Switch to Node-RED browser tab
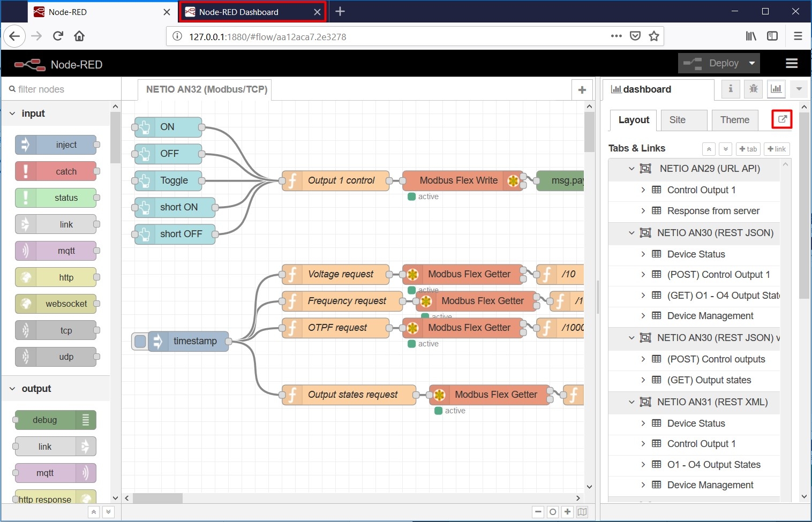Screen dimensions: 812x522 coord(102,12)
